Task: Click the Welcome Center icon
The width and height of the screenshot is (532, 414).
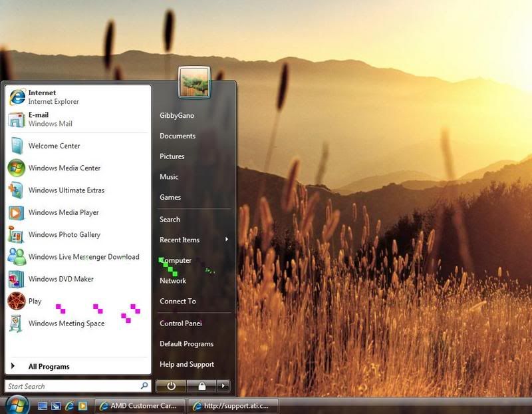Action: [x=17, y=146]
